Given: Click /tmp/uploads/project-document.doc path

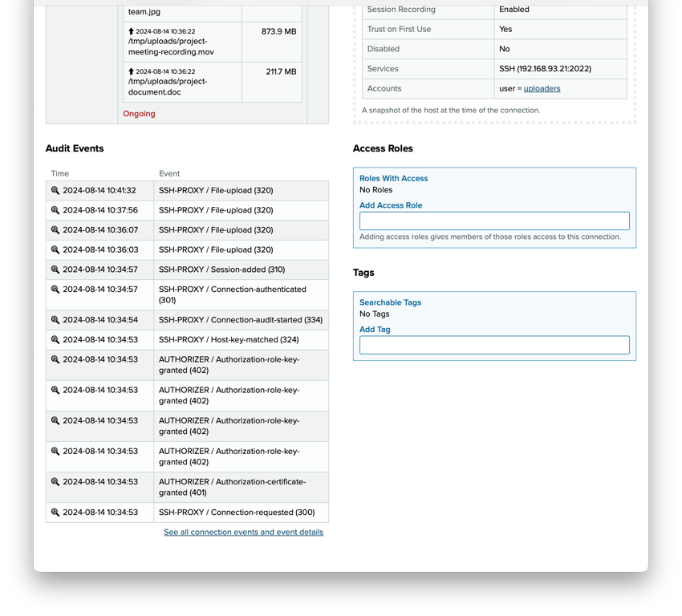Looking at the screenshot, I should pos(168,87).
